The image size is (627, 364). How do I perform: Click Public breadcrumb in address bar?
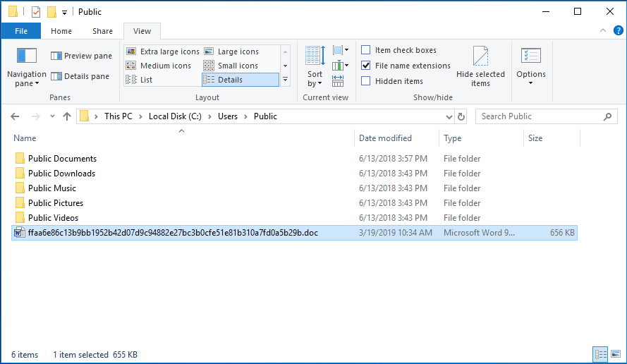tap(265, 116)
